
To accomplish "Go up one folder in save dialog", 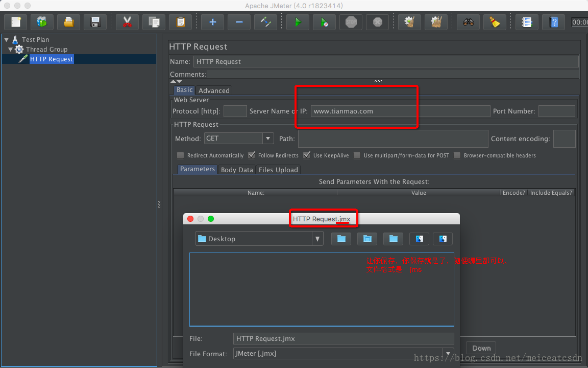I will [341, 239].
